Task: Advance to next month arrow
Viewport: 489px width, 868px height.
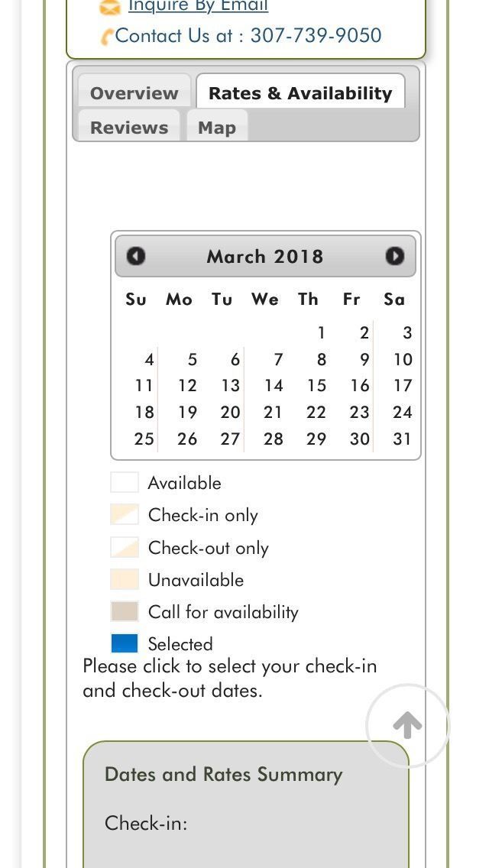Action: click(394, 256)
